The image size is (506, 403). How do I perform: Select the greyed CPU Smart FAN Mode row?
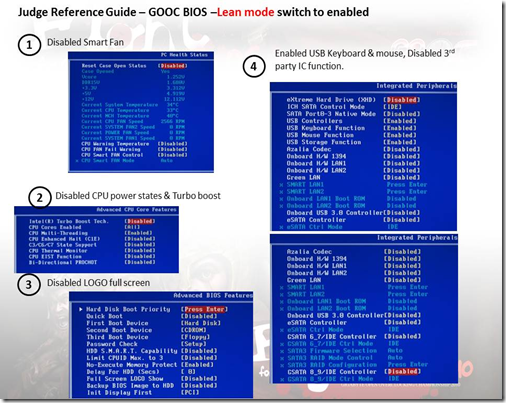coord(124,161)
